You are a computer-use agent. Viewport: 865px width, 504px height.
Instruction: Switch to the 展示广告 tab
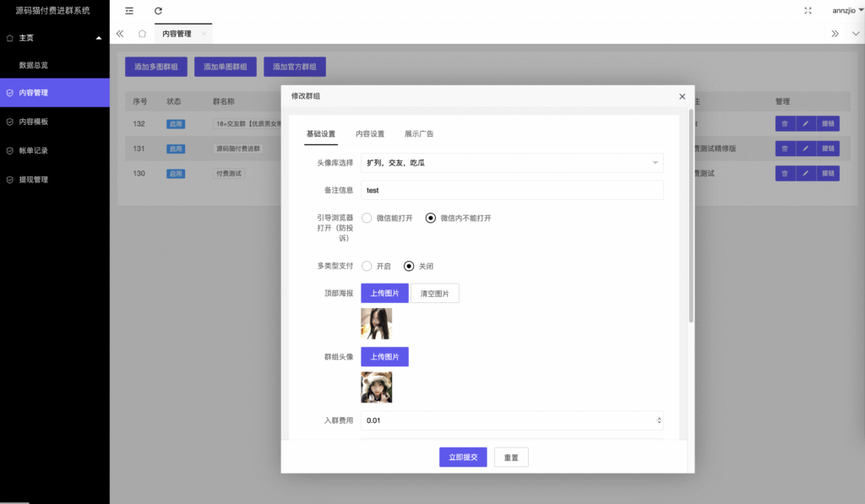[419, 134]
